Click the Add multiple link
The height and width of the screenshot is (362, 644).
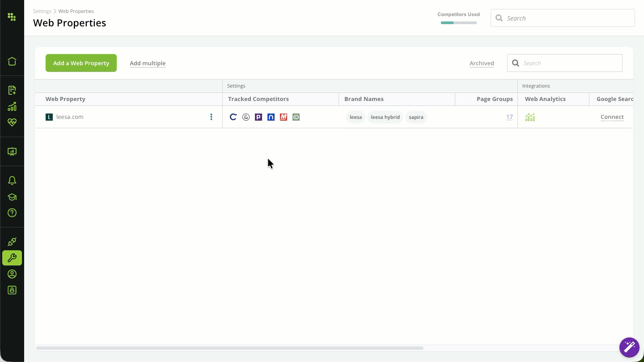coord(148,63)
